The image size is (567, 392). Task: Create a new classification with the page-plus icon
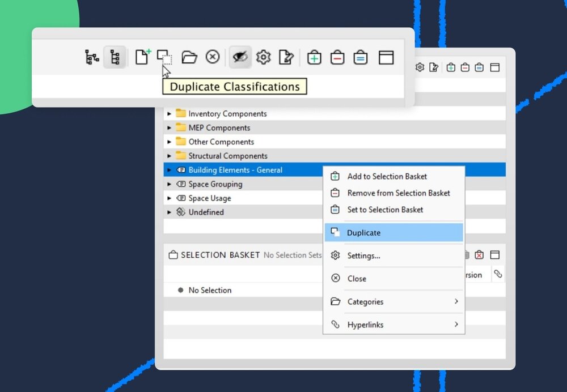(x=143, y=57)
